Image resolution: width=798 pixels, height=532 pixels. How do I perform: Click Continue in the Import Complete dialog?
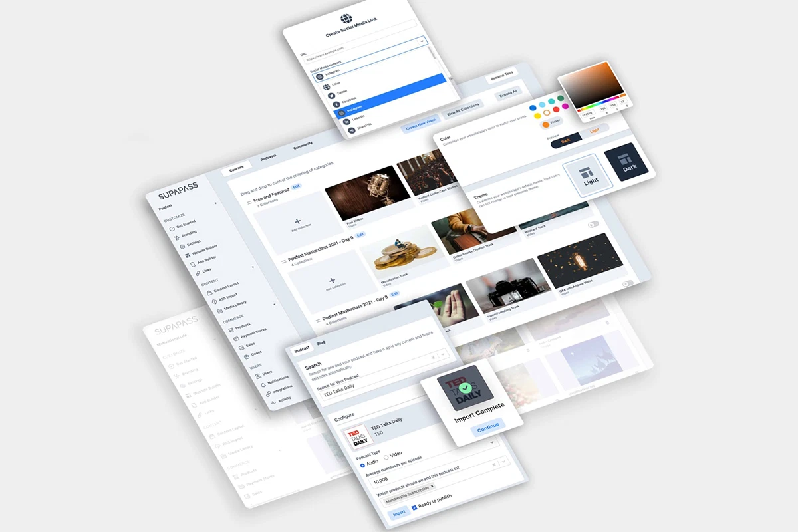coord(488,427)
